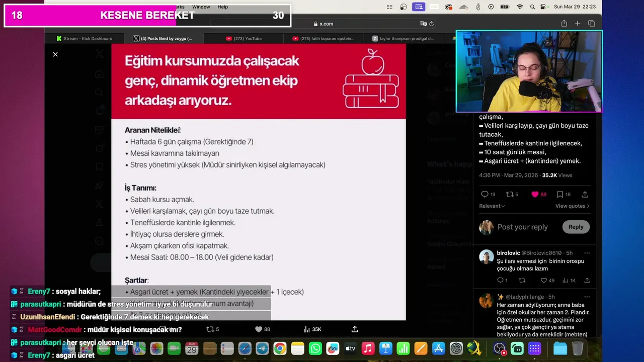Screen dimensions: 644x362
Task: Click share icon in sidebar post actions
Action: click(585, 195)
